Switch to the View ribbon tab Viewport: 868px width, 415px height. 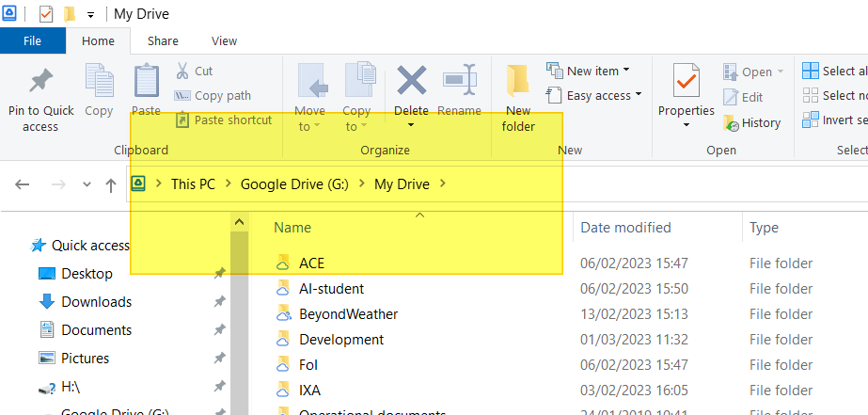click(224, 41)
